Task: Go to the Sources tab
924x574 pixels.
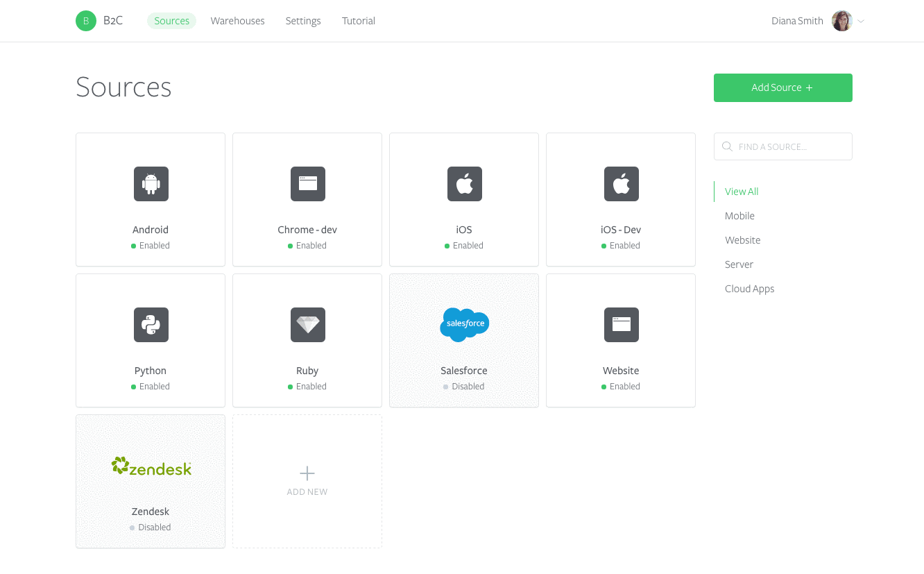Action: (x=172, y=21)
